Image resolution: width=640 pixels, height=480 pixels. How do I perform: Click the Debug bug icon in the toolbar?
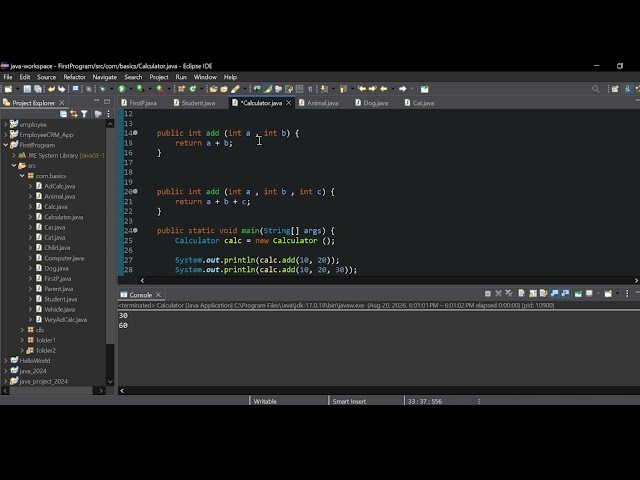pos(102,89)
